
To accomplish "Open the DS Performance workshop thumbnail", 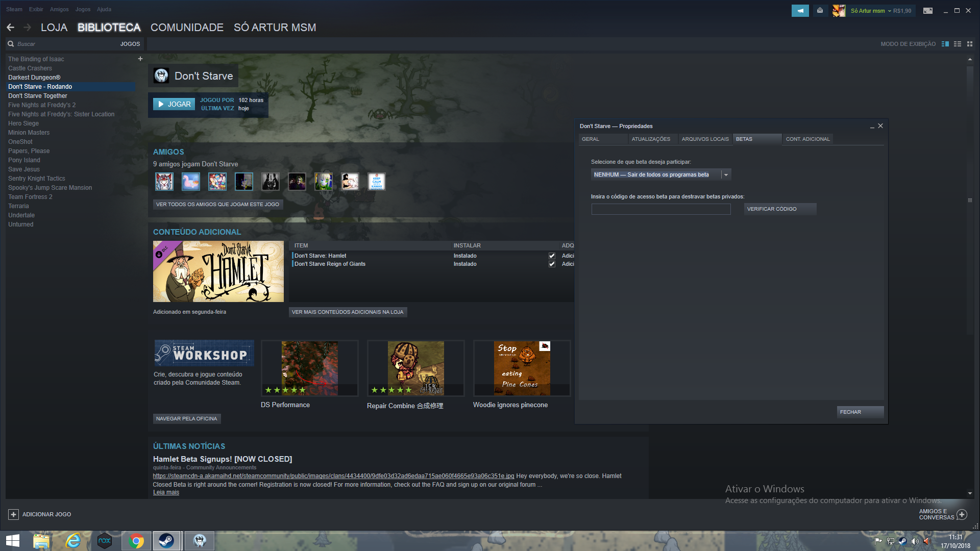I will (309, 368).
